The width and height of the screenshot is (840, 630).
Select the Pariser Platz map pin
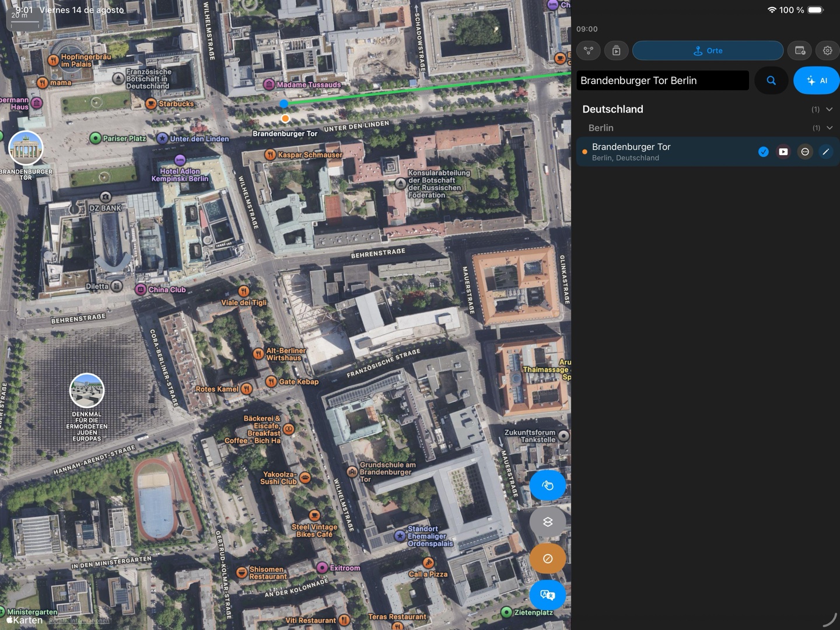pos(95,138)
